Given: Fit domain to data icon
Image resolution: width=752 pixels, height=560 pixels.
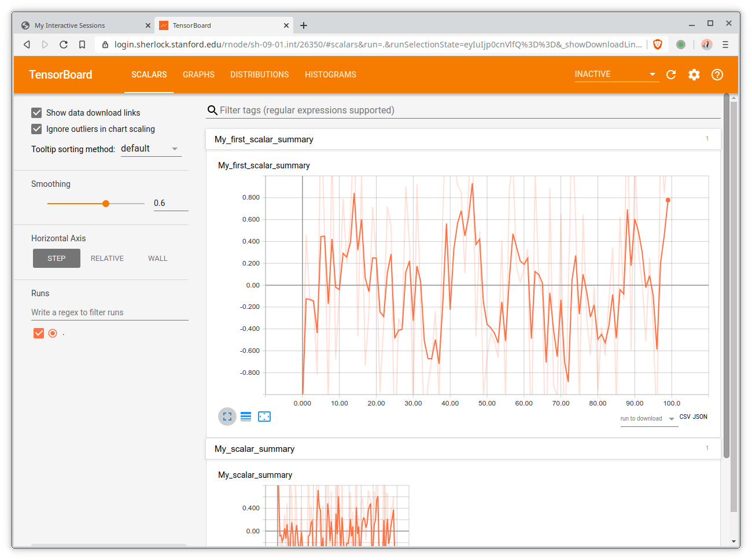Looking at the screenshot, I should (264, 417).
